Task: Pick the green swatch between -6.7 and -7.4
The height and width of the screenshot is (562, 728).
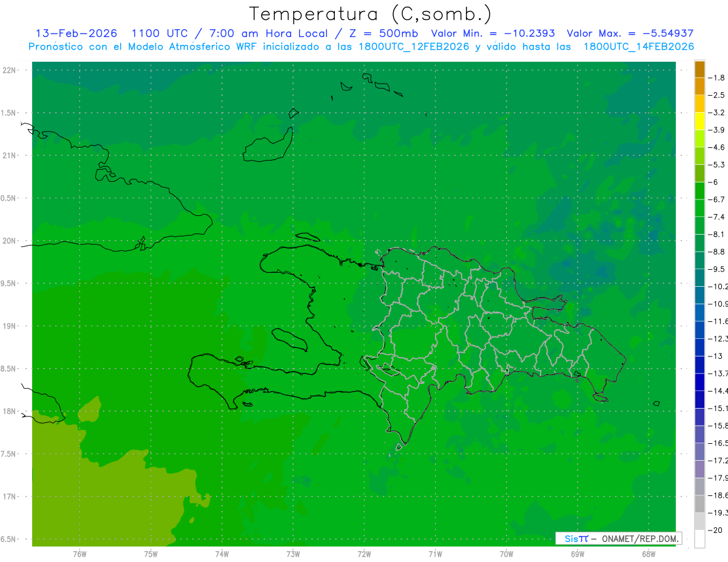Action: tap(699, 208)
